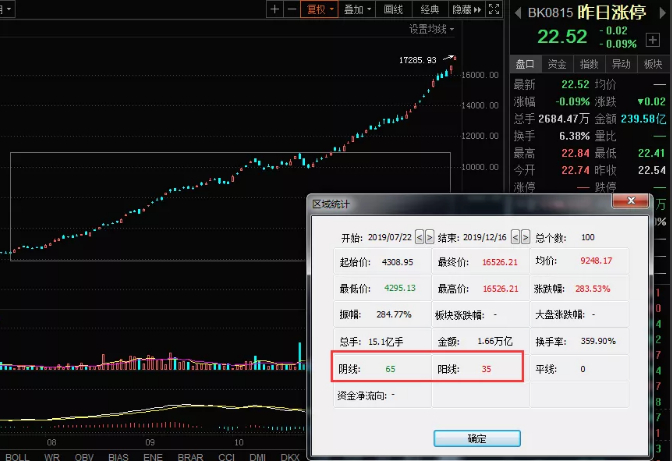672x462 pixels.
Task: Click the end date 2019/12/16 value
Action: pyautogui.click(x=485, y=237)
